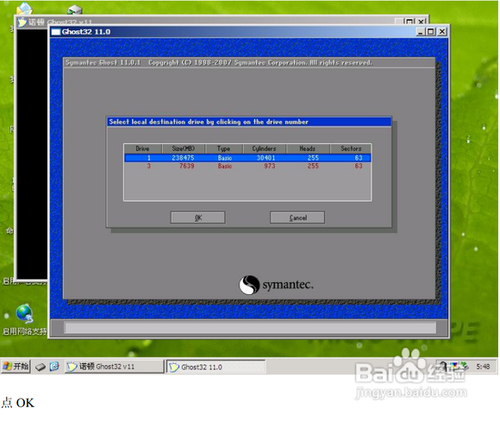
Task: Click the 诺顿 window title bar icon
Action: [22, 22]
